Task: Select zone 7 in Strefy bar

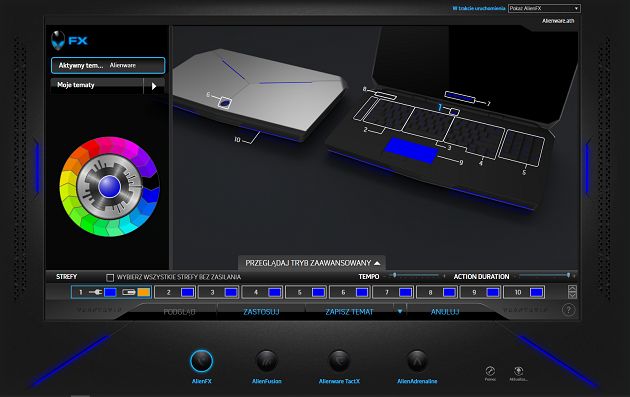Action: [393, 292]
